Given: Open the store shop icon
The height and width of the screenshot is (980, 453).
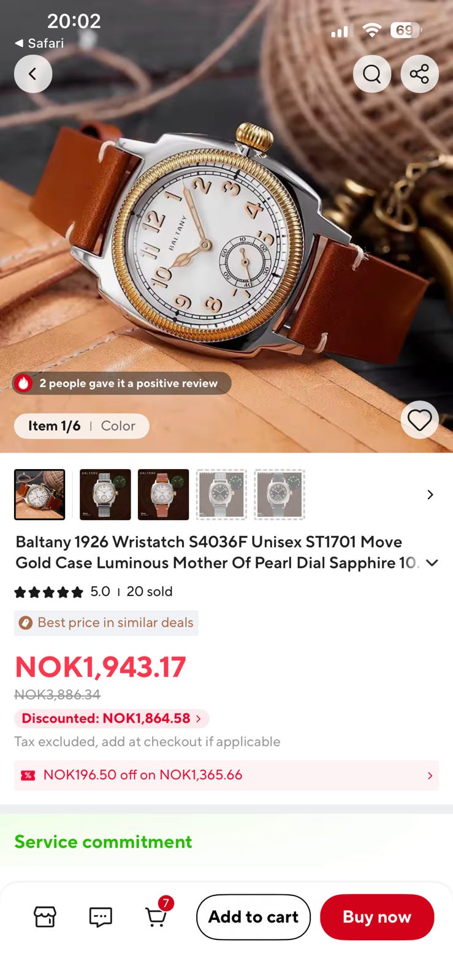Looking at the screenshot, I should pos(45,917).
